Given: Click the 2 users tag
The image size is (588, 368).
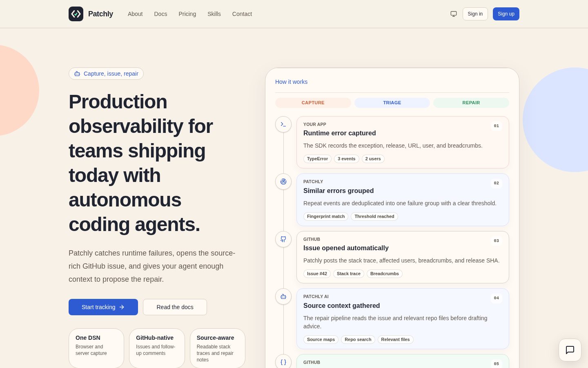Looking at the screenshot, I should 373,159.
